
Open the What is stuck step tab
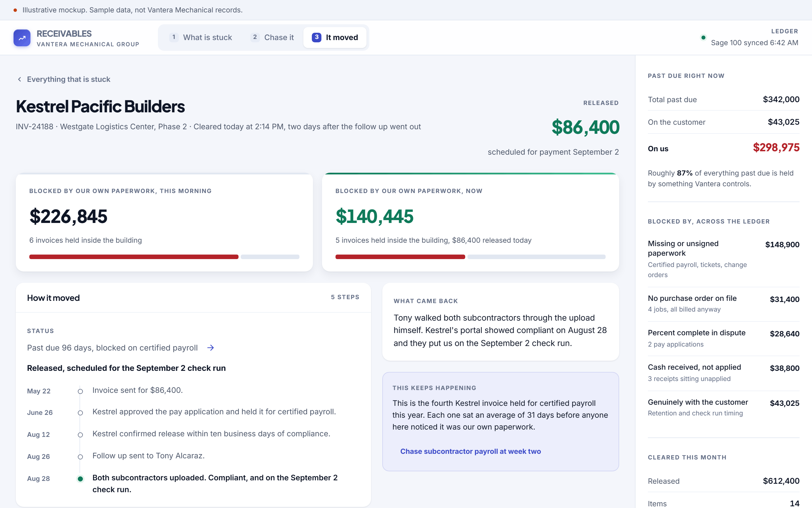tap(201, 37)
